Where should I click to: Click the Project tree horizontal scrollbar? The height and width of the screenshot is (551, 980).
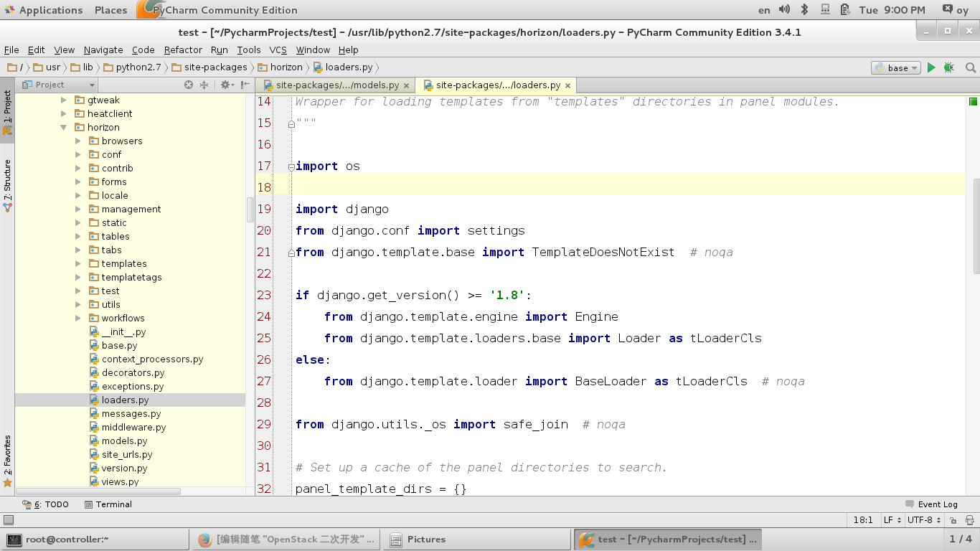(x=98, y=492)
